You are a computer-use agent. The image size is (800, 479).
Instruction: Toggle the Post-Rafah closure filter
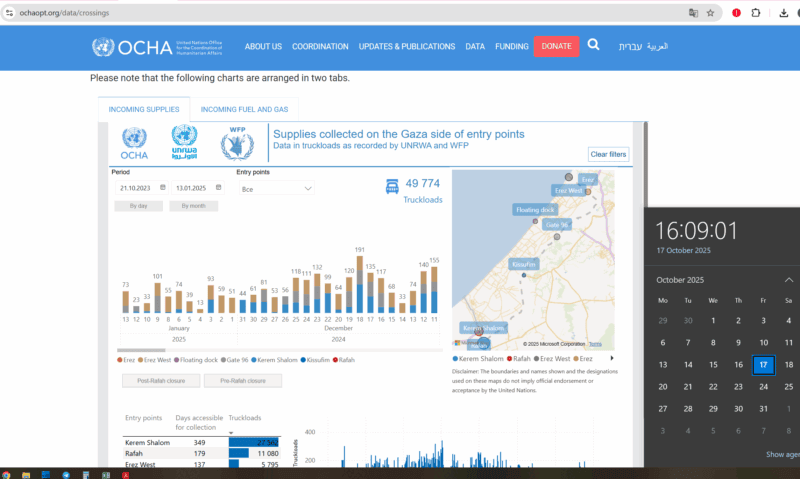tap(160, 381)
